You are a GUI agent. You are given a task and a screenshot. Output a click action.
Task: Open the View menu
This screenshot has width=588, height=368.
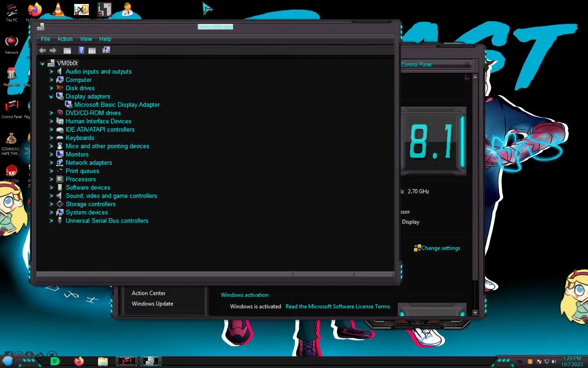(86, 39)
